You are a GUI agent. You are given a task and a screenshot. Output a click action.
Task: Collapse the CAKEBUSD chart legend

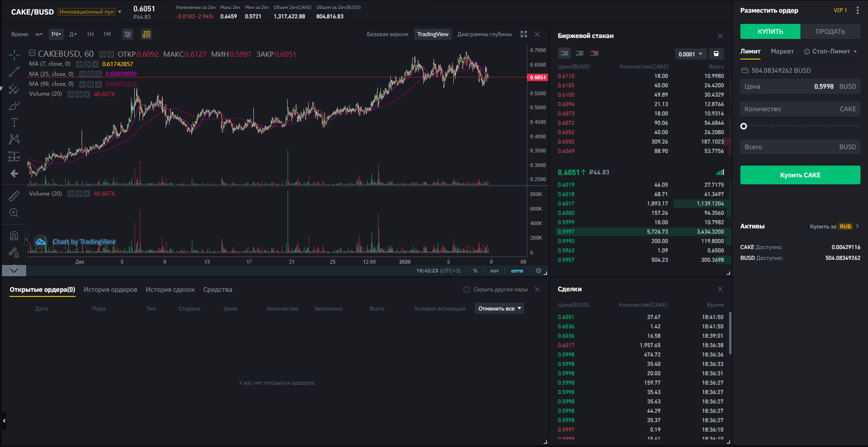pos(32,53)
